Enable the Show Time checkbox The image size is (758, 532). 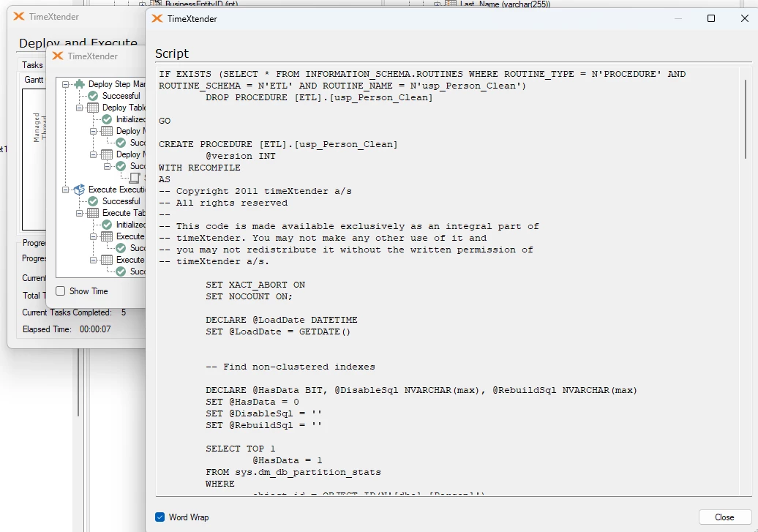(x=61, y=291)
